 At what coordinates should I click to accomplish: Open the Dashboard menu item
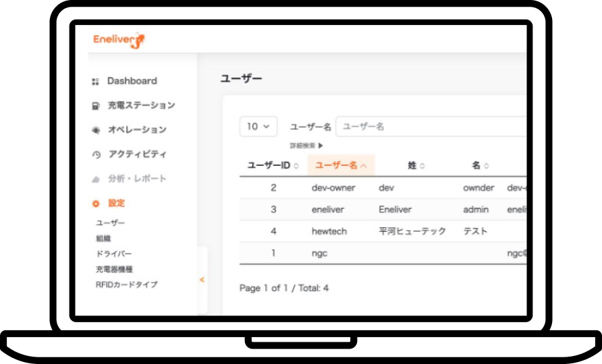(x=132, y=81)
